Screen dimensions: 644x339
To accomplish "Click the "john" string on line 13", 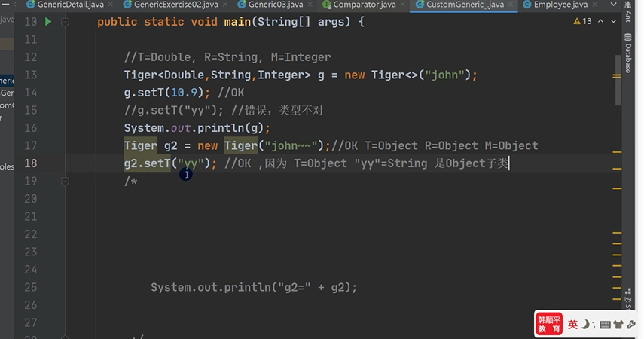I will click(445, 75).
